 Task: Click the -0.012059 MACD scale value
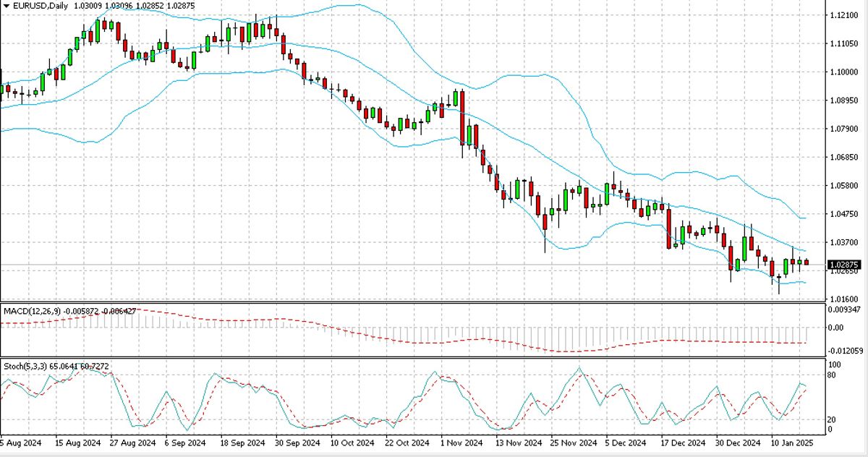click(x=846, y=350)
